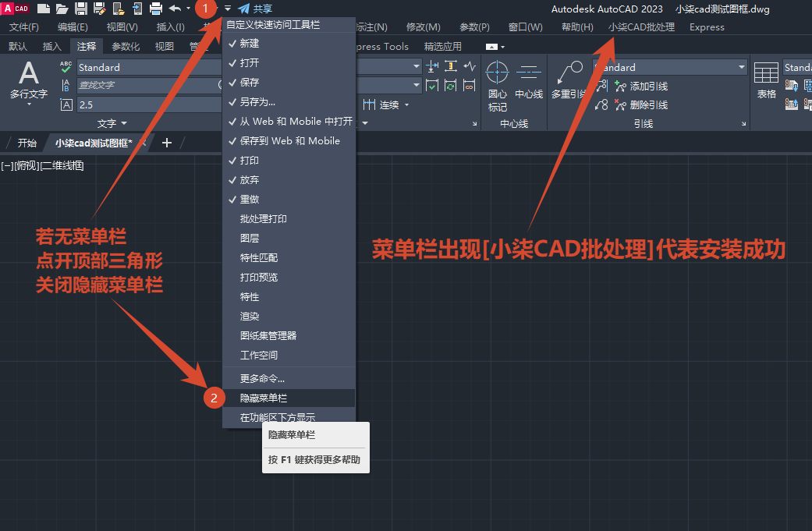Screen dimensions: 812x531
Task: Switch to the 参数化 ribbon tab
Action: tap(126, 47)
